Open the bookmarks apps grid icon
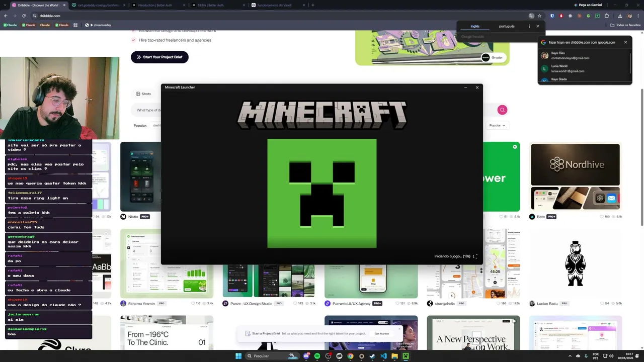 coord(75,25)
